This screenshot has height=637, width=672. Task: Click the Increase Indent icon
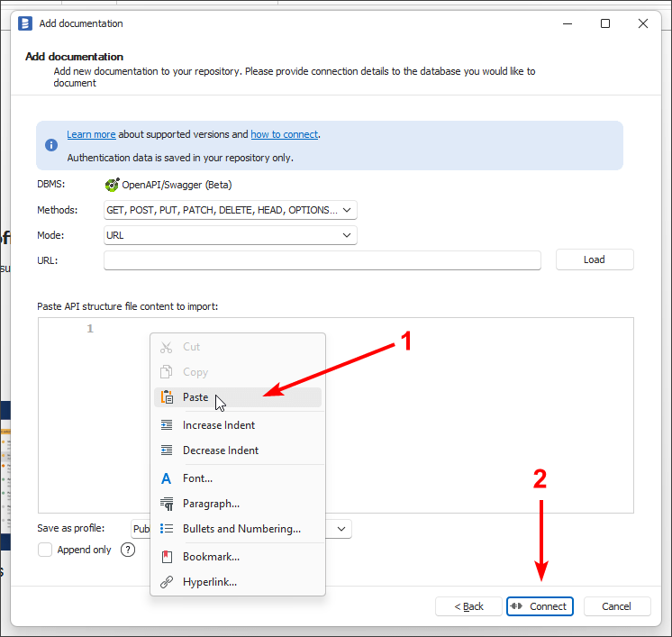(167, 424)
